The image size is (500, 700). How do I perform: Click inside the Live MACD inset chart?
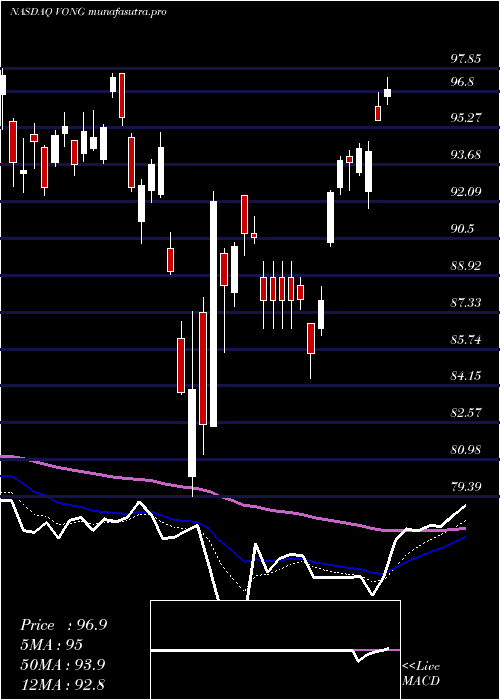click(275, 650)
